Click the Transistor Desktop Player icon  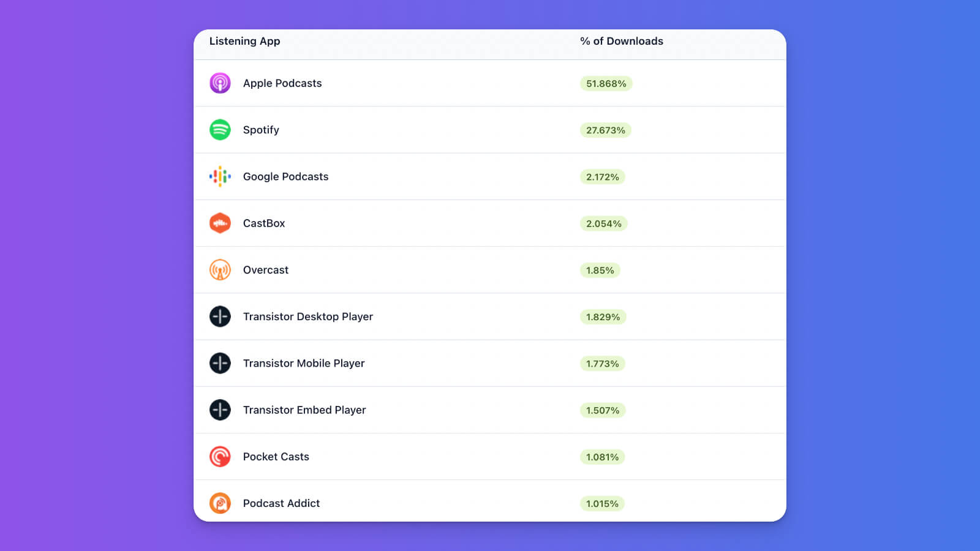pos(220,317)
